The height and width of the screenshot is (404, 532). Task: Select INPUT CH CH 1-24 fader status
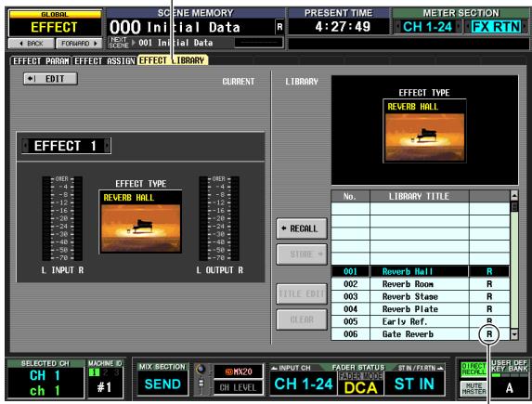pos(304,384)
